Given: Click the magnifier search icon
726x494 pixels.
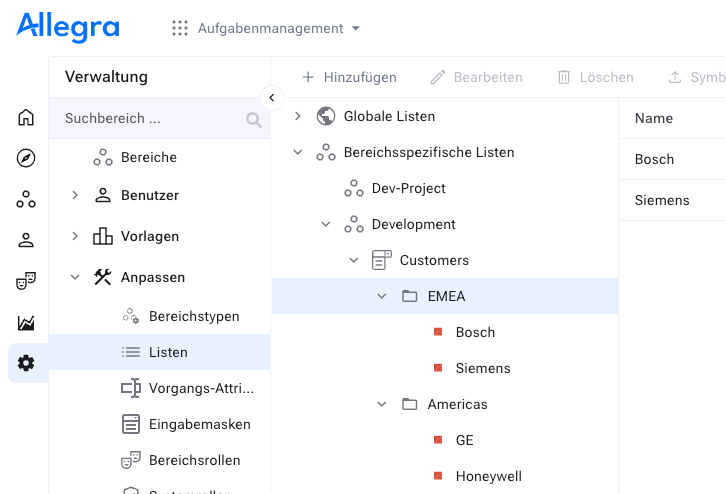Looking at the screenshot, I should [254, 120].
